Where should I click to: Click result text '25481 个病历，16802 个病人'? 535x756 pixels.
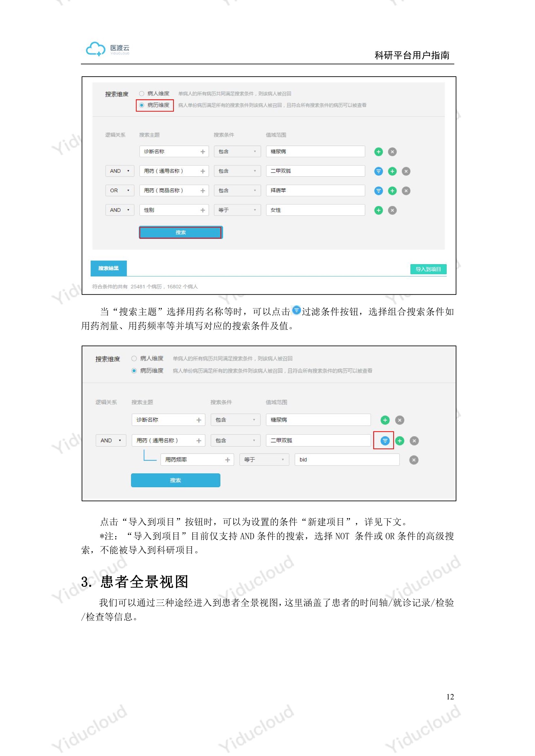[164, 287]
